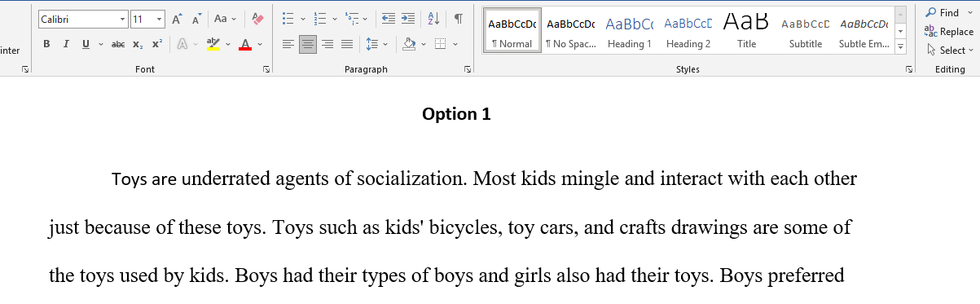
Task: Clear all formatting with eraser icon
Action: pos(257,19)
